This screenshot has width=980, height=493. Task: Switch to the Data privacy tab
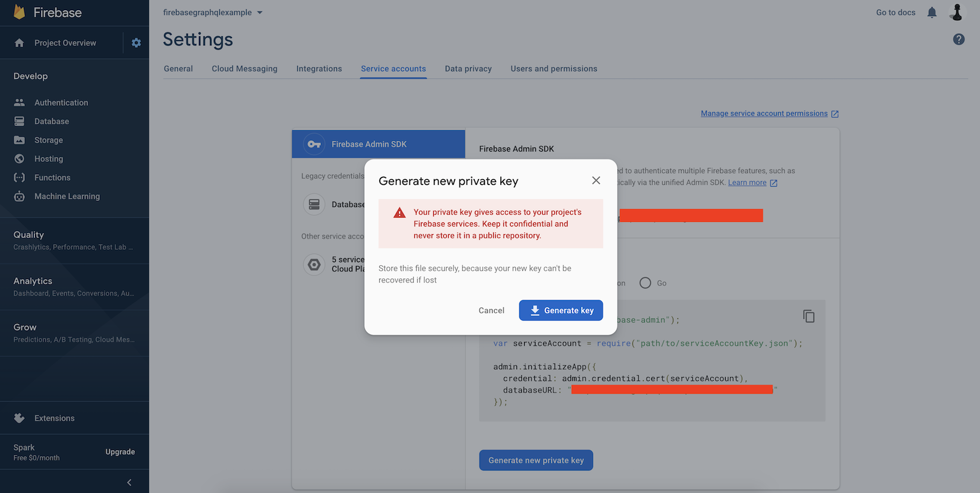(468, 68)
